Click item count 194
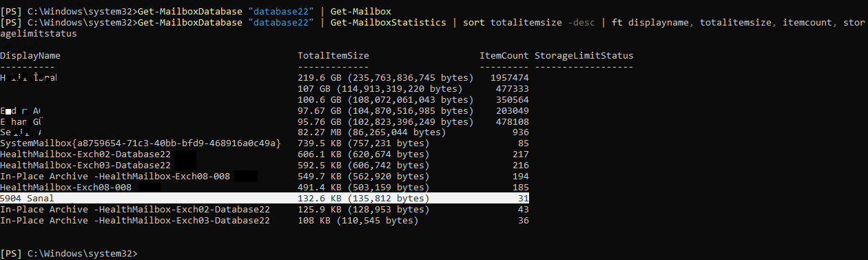The width and height of the screenshot is (868, 260). [x=521, y=177]
